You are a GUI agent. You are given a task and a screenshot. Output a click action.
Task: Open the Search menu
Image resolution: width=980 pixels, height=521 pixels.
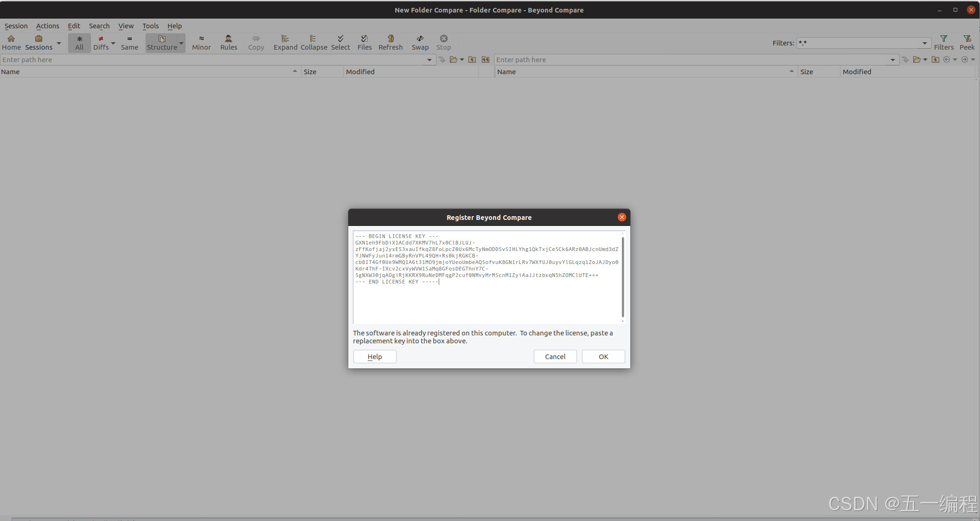click(x=99, y=26)
